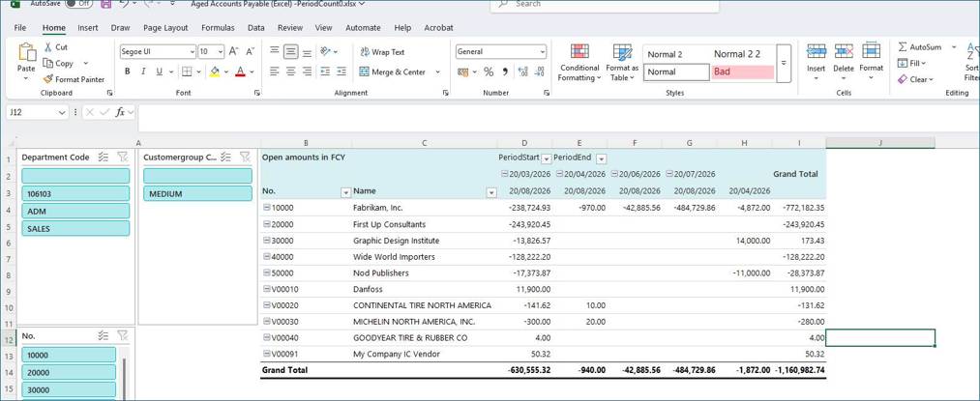Apply the yellow fill color
The height and width of the screenshot is (401, 980).
pyautogui.click(x=215, y=72)
